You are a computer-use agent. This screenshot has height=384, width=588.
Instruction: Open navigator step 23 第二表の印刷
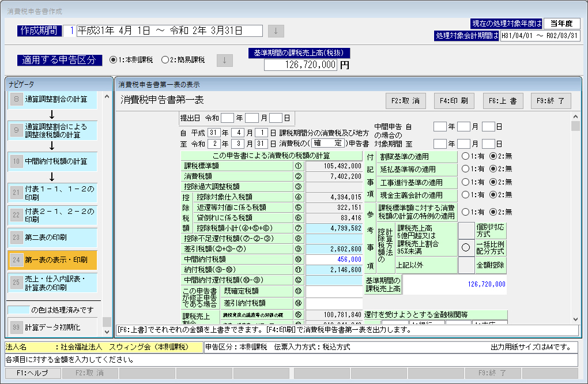[x=52, y=236]
